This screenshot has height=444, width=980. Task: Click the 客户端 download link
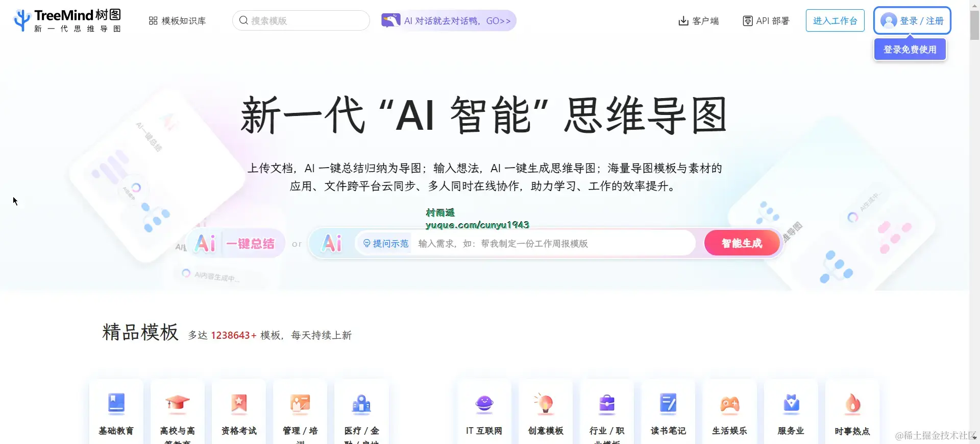tap(698, 21)
